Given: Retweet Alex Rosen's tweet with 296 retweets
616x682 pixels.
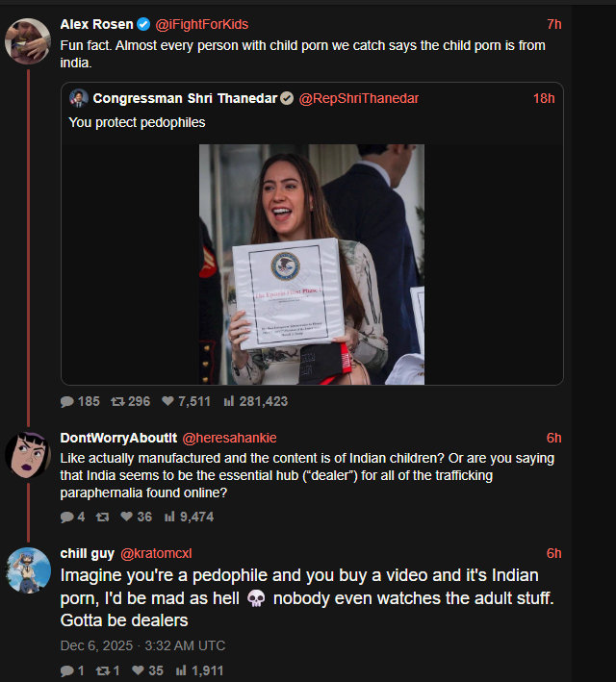Looking at the screenshot, I should [x=117, y=401].
